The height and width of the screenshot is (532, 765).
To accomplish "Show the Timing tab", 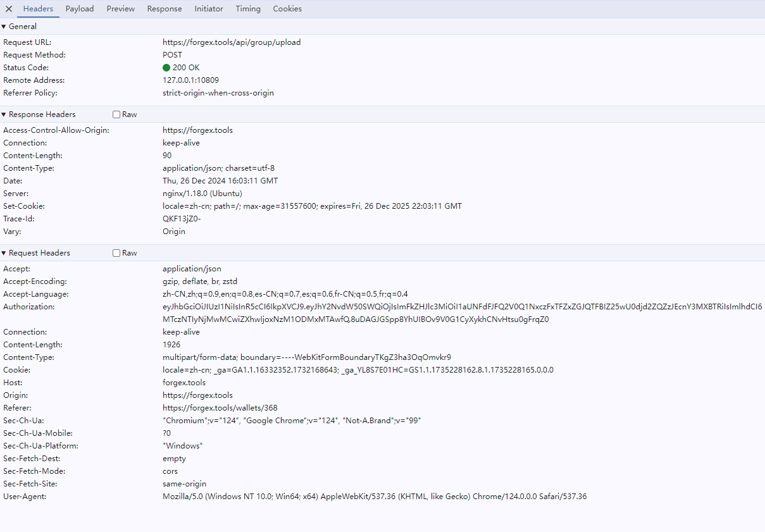I will click(248, 9).
